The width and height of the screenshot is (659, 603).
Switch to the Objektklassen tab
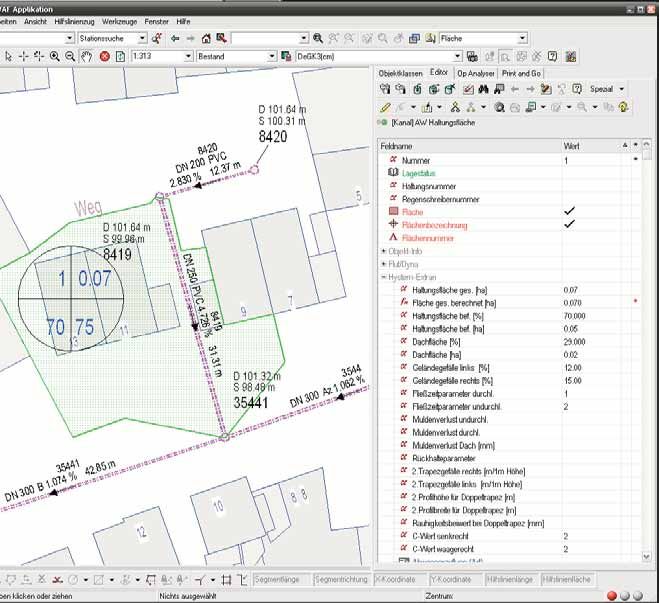click(399, 73)
